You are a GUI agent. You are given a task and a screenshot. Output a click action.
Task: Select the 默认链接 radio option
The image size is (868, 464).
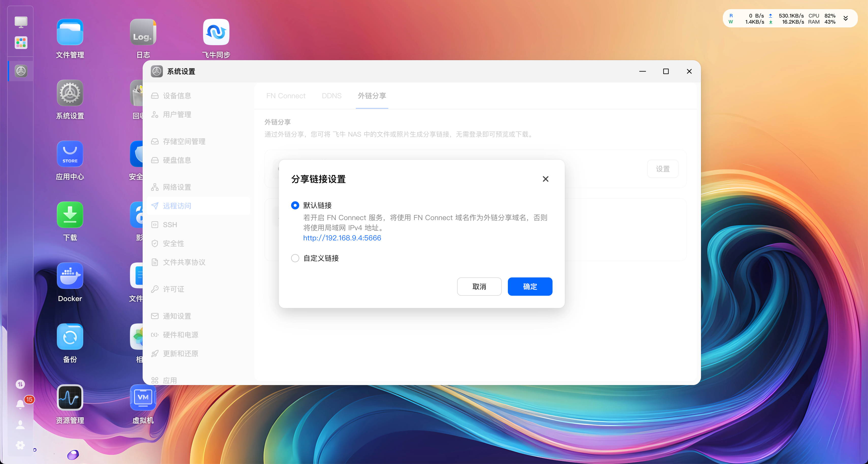(295, 205)
